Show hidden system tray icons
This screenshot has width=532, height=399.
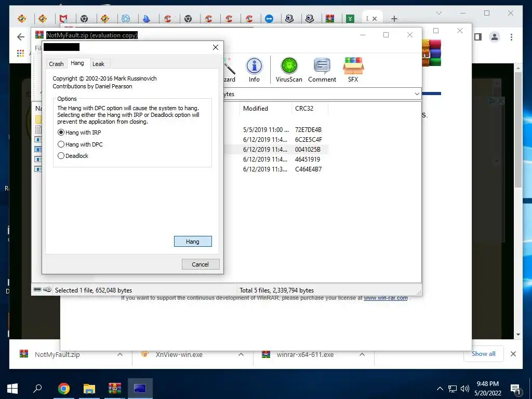pos(440,389)
